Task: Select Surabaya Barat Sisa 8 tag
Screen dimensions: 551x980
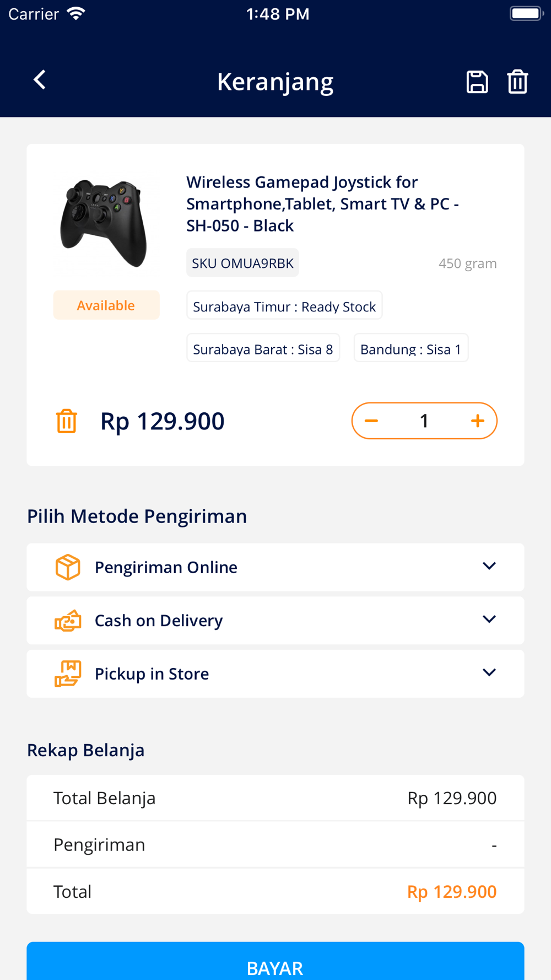Action: pos(263,348)
